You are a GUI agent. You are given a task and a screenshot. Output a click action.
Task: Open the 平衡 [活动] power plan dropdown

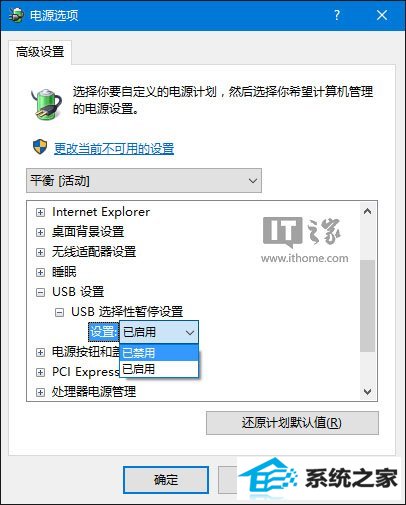(144, 181)
